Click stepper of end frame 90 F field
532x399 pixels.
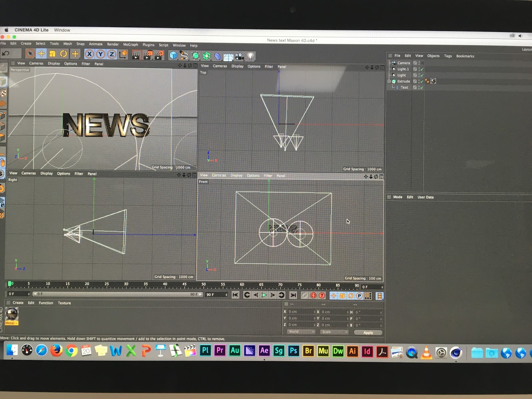[226, 295]
